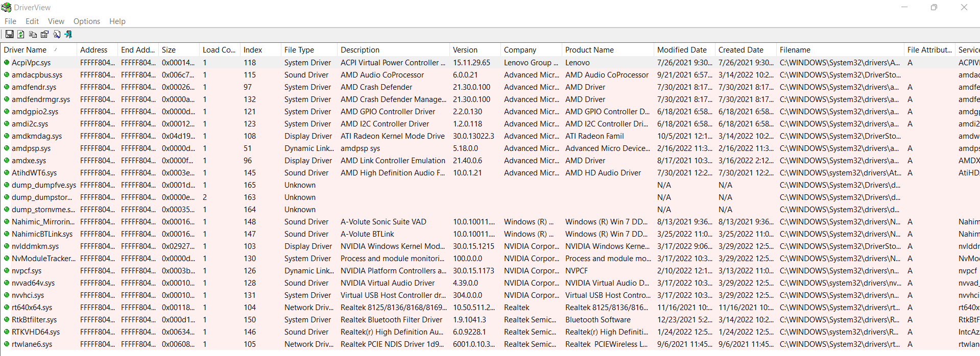Click the 'NVIDIA Virtual Audio Driver' description
Image resolution: width=980 pixels, height=356 pixels.
point(388,283)
